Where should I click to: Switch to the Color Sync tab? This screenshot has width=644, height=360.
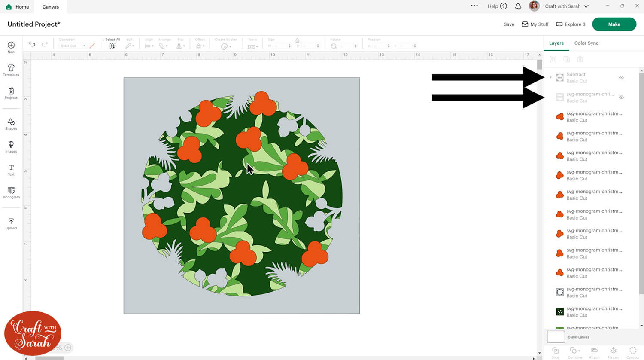pyautogui.click(x=586, y=43)
